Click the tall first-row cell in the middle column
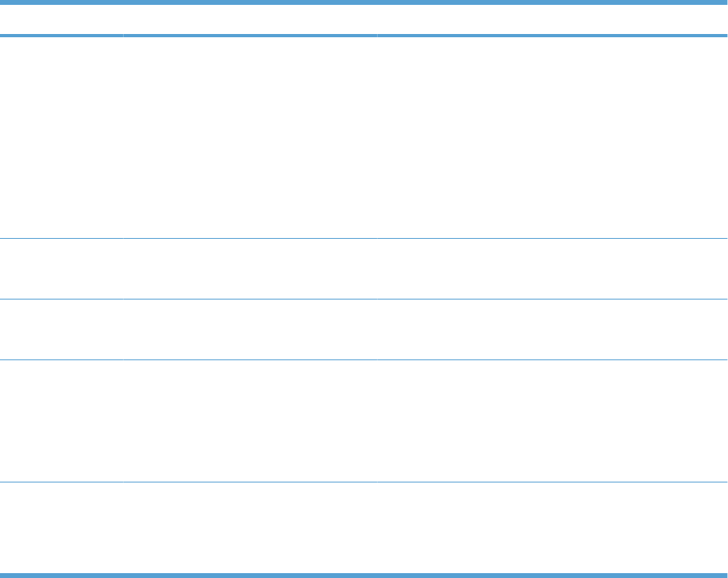This screenshot has width=728, height=578. 250,138
